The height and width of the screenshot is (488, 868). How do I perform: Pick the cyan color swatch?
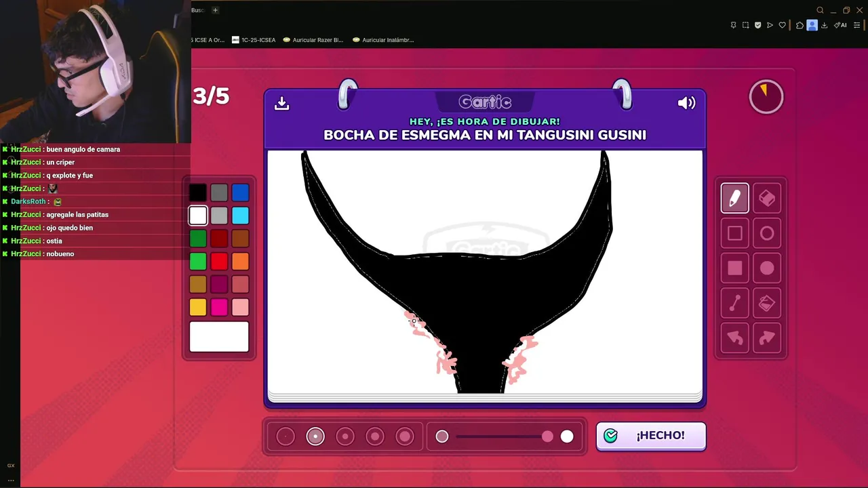click(240, 216)
